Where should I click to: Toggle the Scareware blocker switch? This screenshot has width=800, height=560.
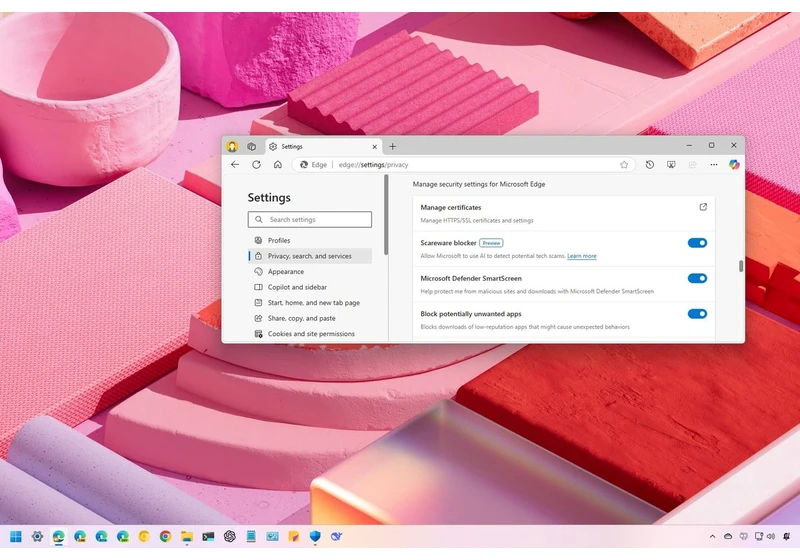[x=697, y=243]
